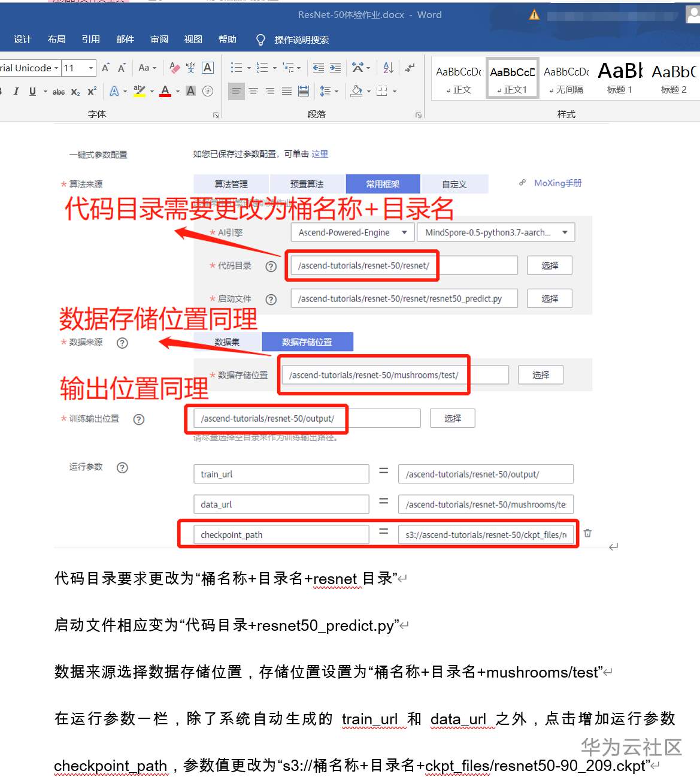Open the 视图 ribbon tab
700x780 pixels.
point(193,40)
